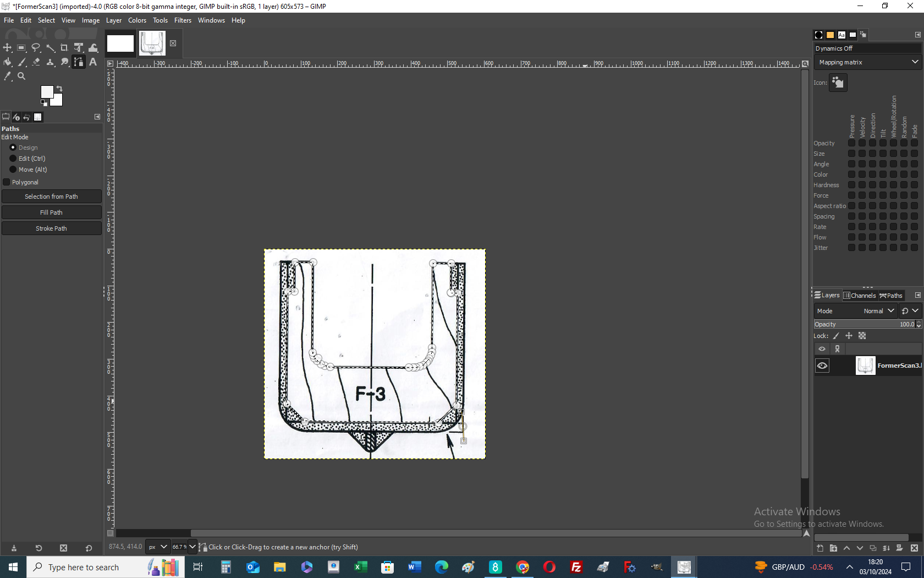Activate the Bucket Fill tool
The image size is (924, 578).
tap(7, 62)
